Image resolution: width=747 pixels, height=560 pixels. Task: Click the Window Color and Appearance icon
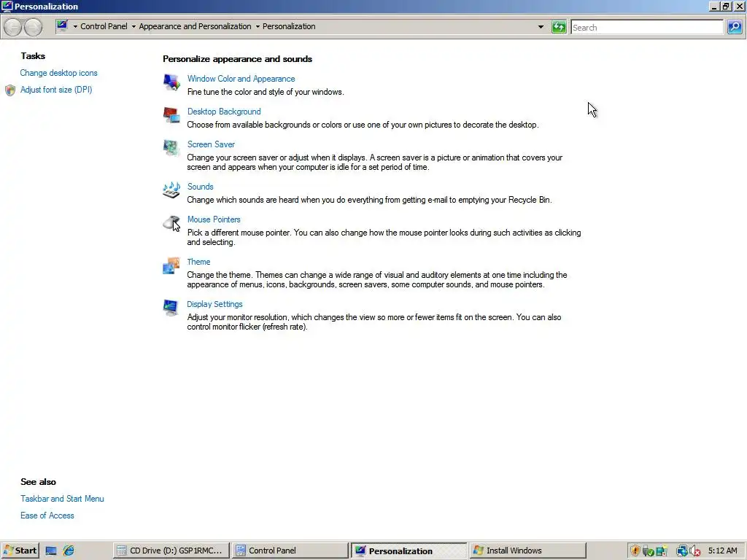(171, 82)
